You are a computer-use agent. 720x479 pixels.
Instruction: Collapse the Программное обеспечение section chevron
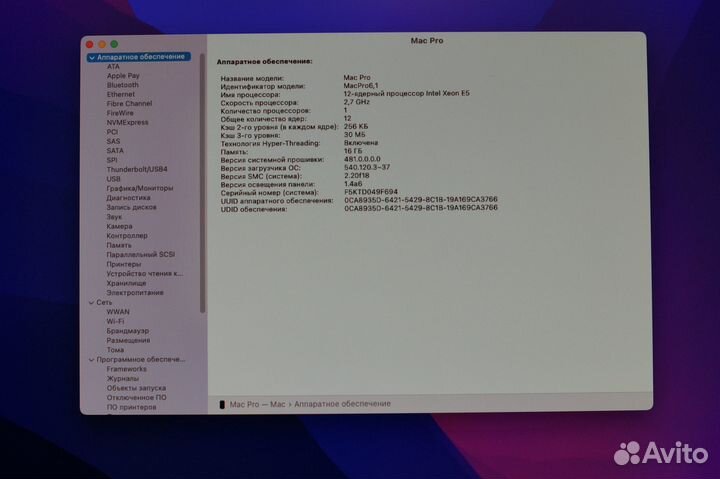tap(91, 360)
